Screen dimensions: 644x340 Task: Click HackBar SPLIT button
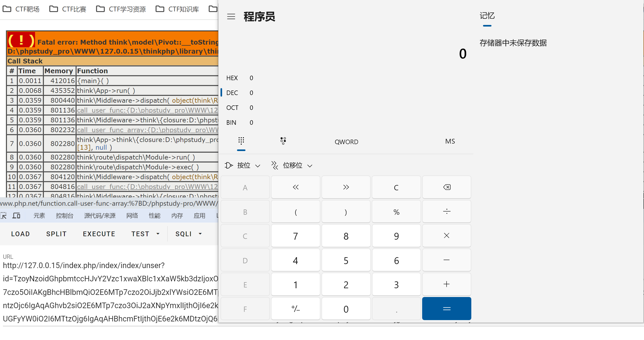pos(56,234)
